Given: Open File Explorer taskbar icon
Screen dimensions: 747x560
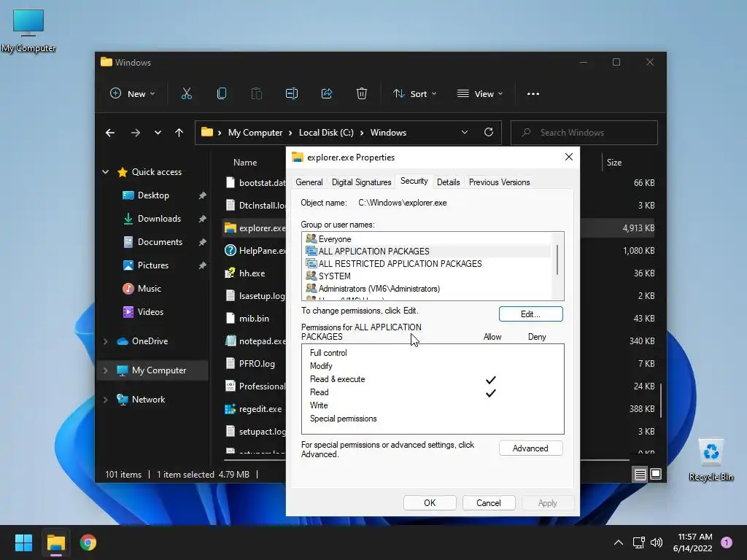Looking at the screenshot, I should pyautogui.click(x=55, y=542).
